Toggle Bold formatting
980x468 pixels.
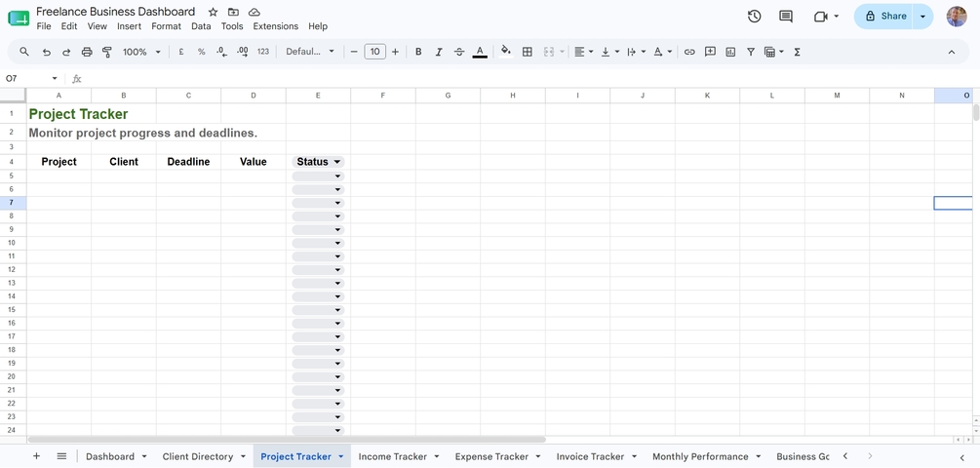[418, 52]
